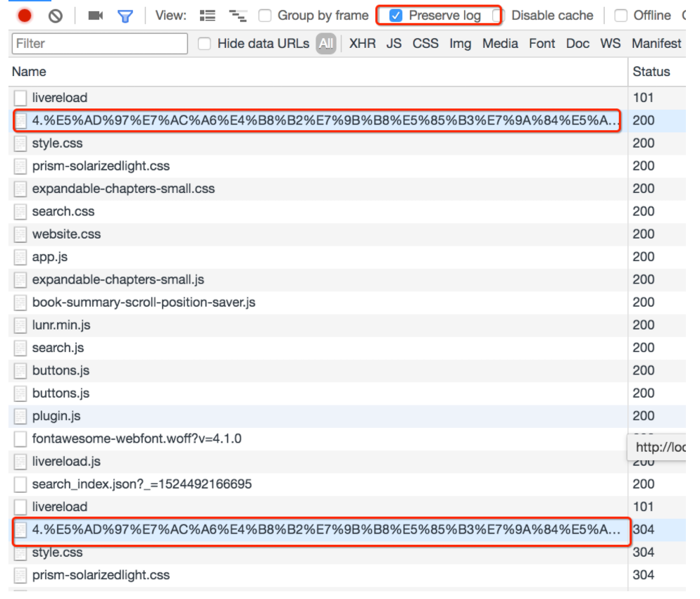This screenshot has height=599, width=700.
Task: Filter requests by WS
Action: coord(611,44)
